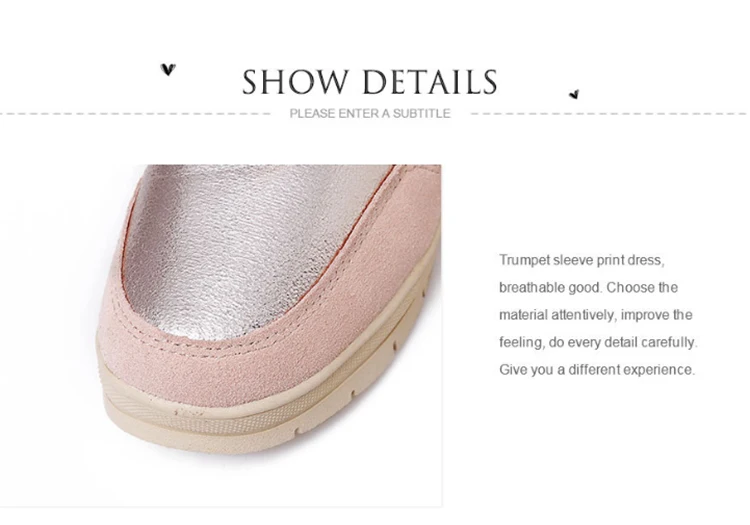Click the word SHOW in the heading
750x525 pixels.
click(295, 82)
